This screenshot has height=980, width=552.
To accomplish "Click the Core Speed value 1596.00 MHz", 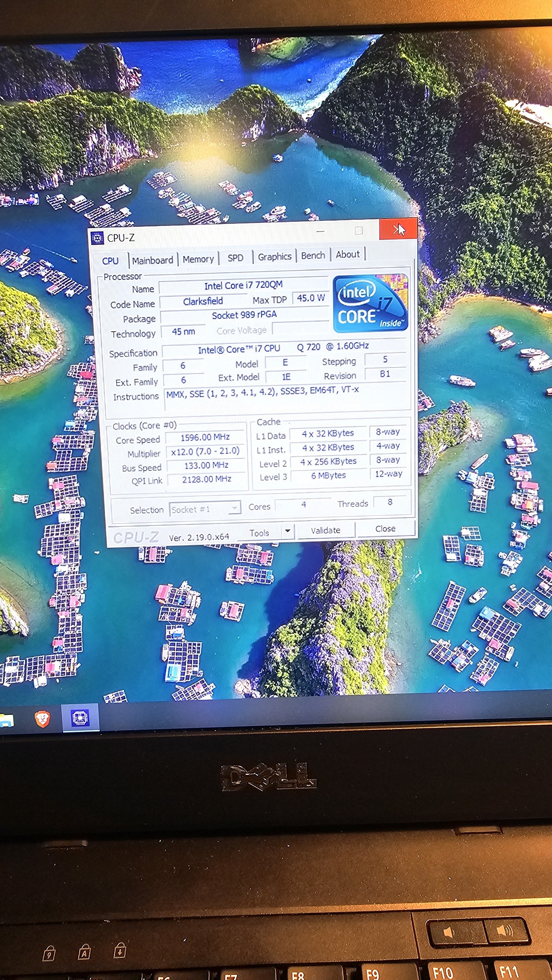I will 205,437.
